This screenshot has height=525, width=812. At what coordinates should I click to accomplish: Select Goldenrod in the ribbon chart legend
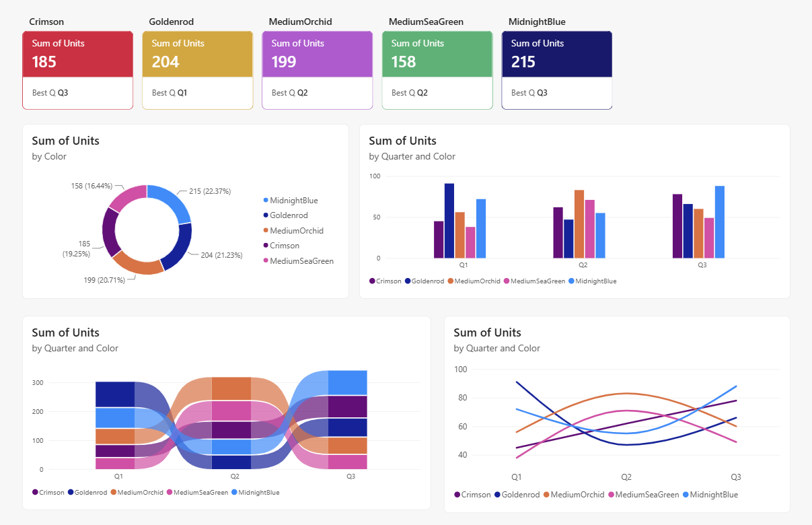click(x=86, y=493)
